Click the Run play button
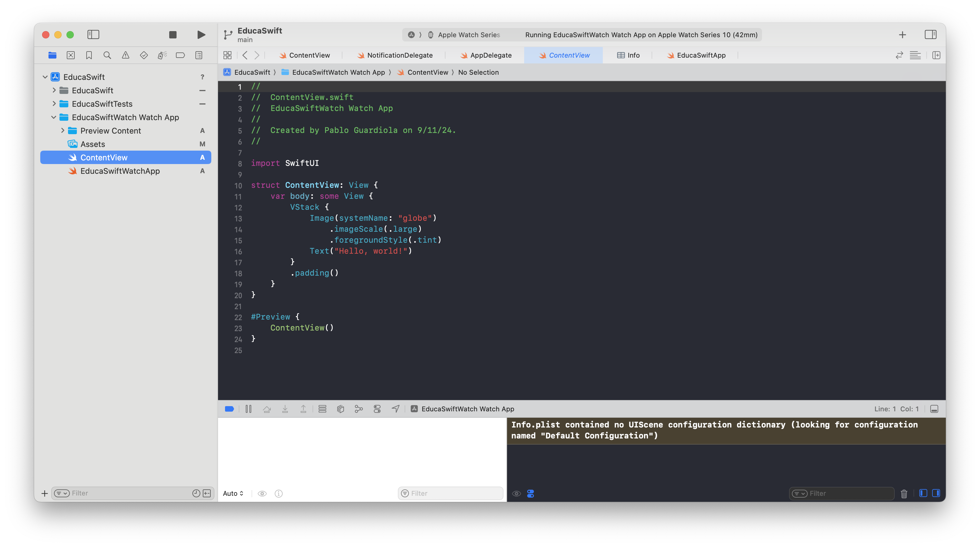Viewport: 980px width, 547px height. [x=201, y=35]
